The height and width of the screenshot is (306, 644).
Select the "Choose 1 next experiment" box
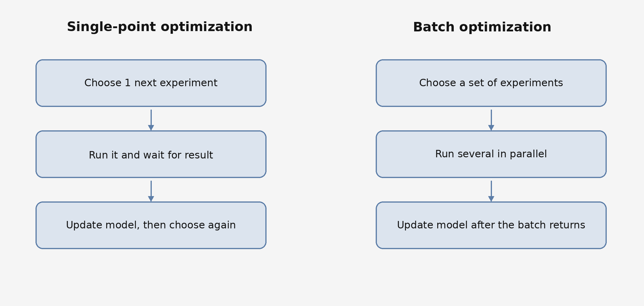(x=151, y=83)
